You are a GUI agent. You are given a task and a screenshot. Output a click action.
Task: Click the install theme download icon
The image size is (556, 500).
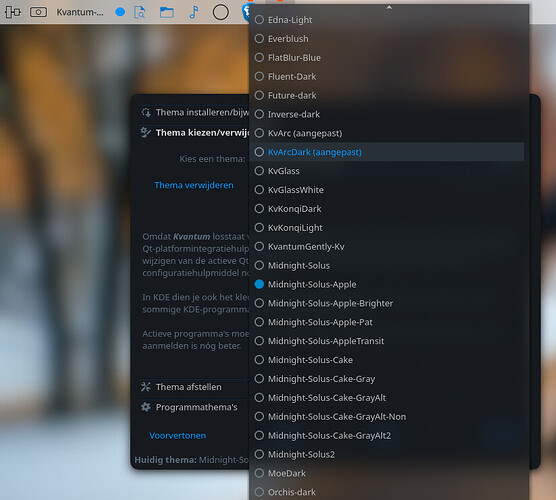146,113
